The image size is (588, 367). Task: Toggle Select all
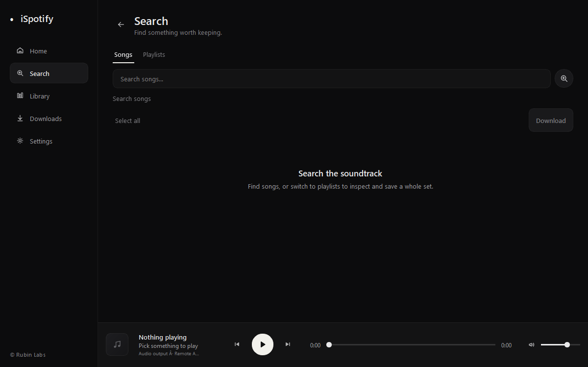(127, 121)
